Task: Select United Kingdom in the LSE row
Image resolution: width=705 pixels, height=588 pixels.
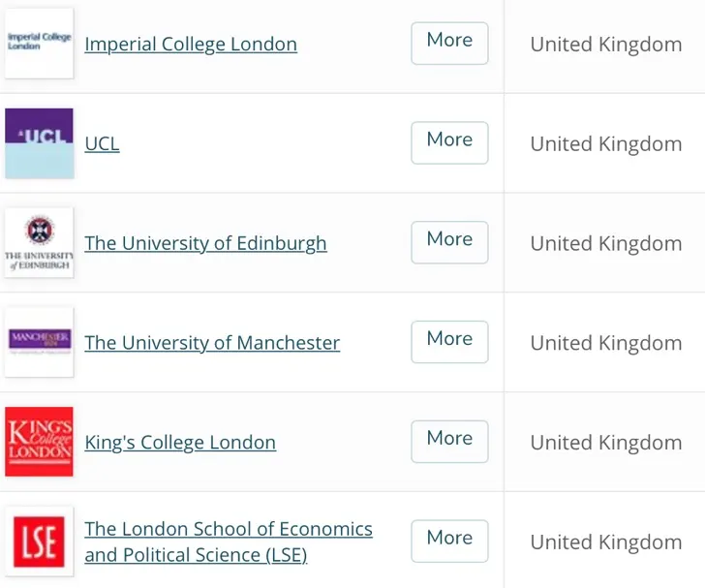Action: 605,542
